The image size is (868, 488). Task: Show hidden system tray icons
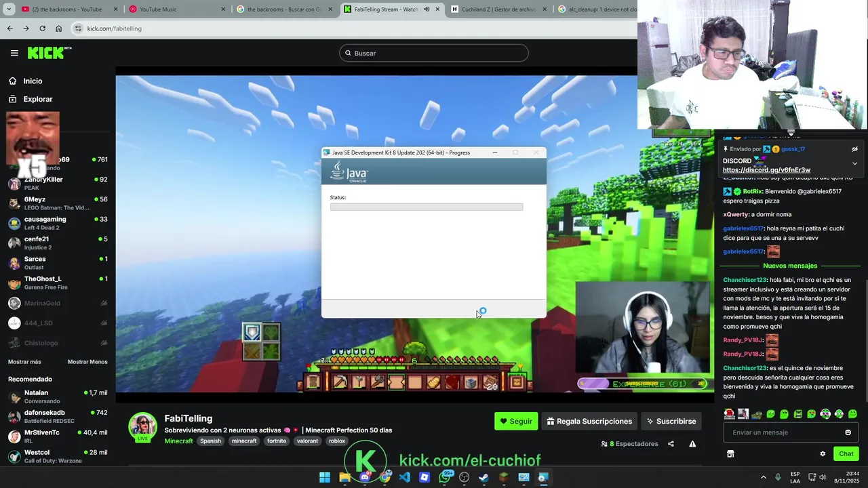coord(764,477)
